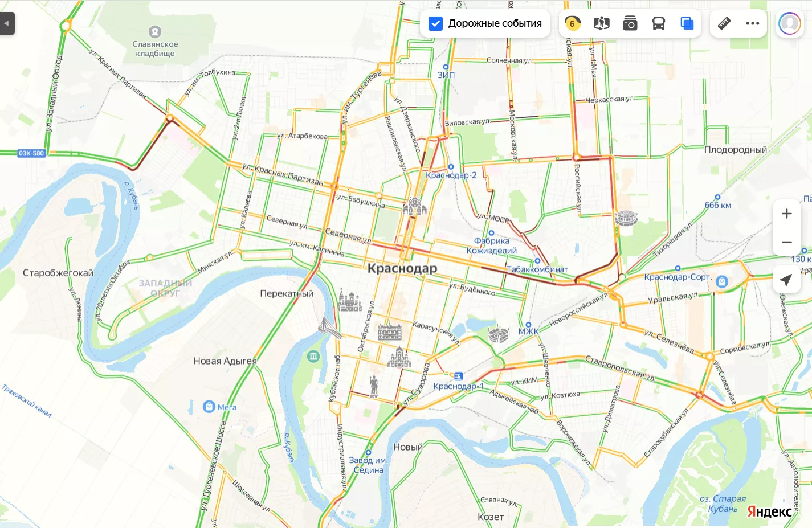Show photos layer with camera icon

[x=630, y=23]
